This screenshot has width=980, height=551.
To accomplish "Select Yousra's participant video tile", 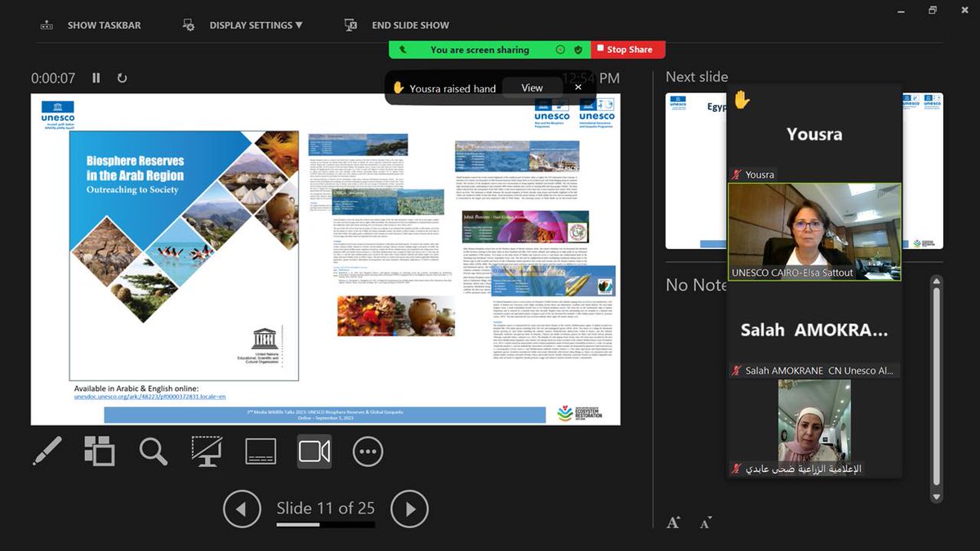I will click(x=814, y=133).
